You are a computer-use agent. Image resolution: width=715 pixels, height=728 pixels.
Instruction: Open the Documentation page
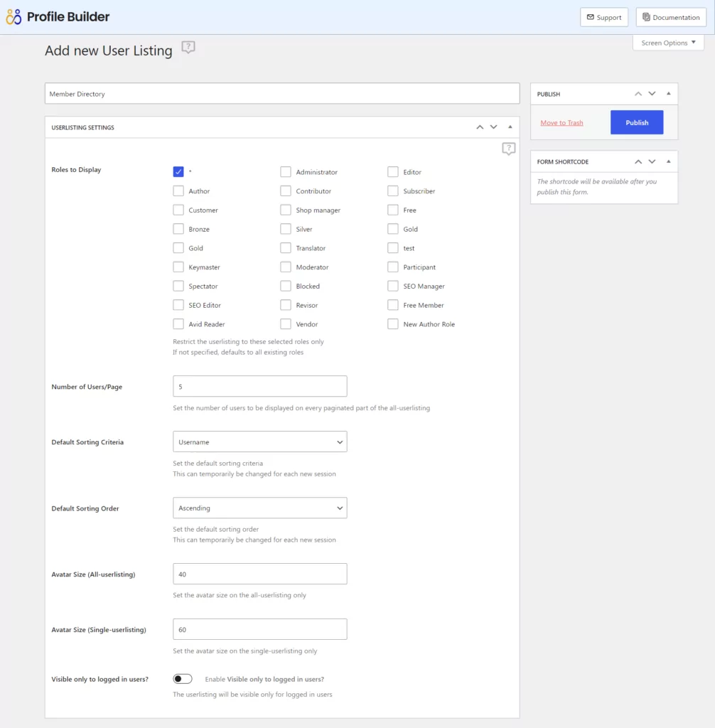tap(671, 17)
